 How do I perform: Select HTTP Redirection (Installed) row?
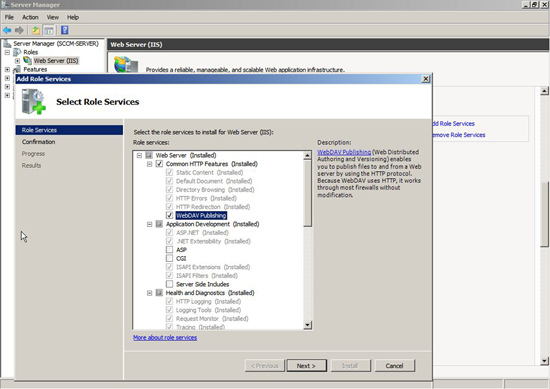tap(213, 207)
